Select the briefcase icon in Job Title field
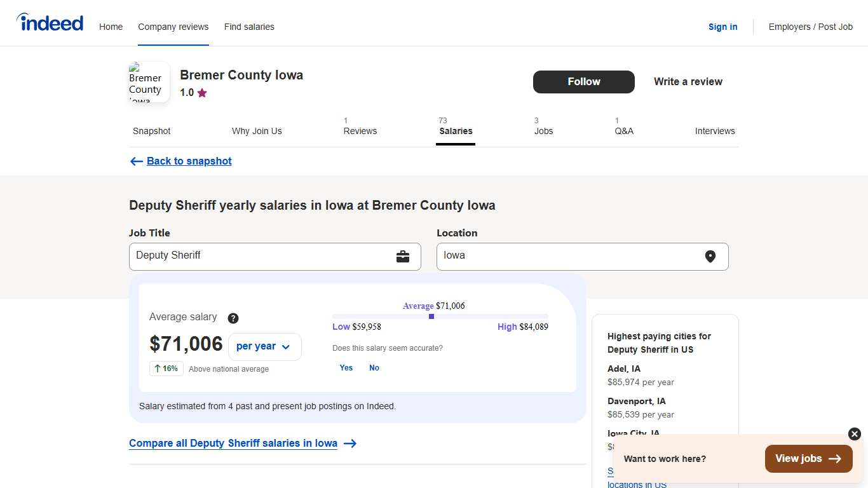868x488 pixels. 403,256
